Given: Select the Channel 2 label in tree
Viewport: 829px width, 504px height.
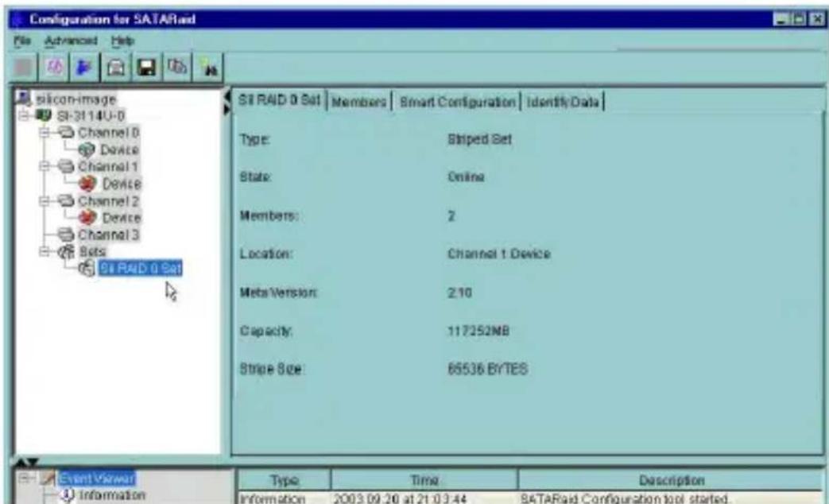Looking at the screenshot, I should point(108,201).
